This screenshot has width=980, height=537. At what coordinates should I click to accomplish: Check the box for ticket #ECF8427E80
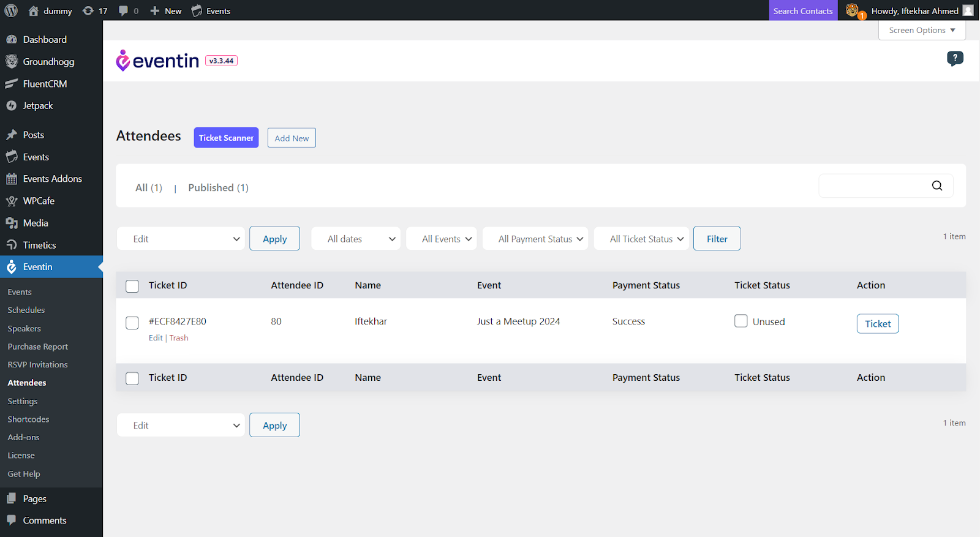[x=132, y=323]
